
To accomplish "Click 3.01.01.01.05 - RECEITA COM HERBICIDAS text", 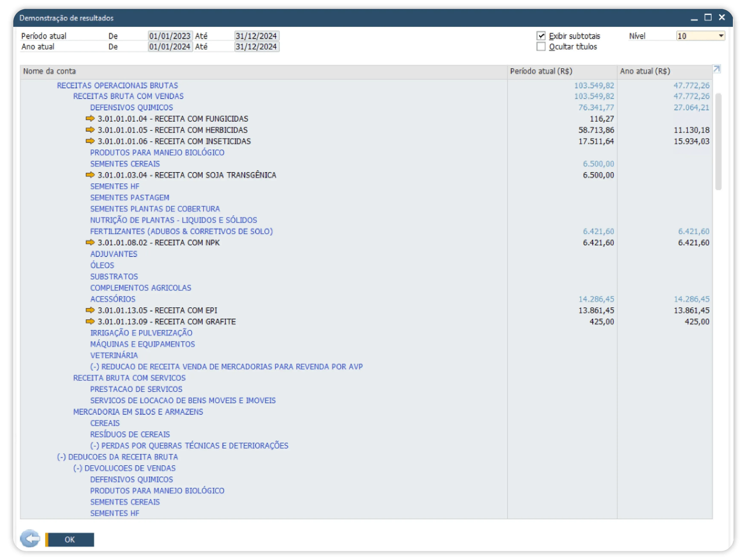I will pyautogui.click(x=173, y=130).
